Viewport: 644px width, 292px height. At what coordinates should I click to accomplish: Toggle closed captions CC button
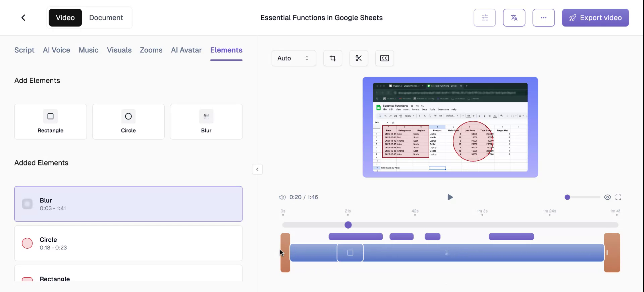(x=384, y=58)
